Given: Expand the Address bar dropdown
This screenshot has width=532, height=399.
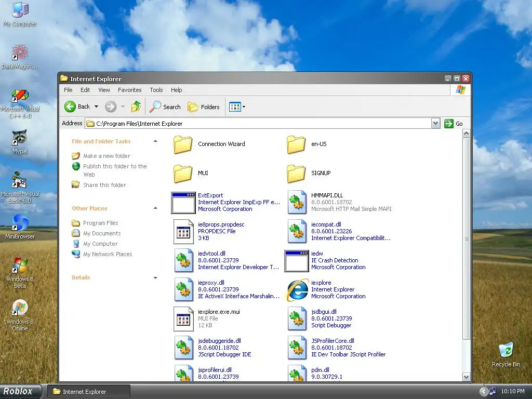Looking at the screenshot, I should pos(436,124).
